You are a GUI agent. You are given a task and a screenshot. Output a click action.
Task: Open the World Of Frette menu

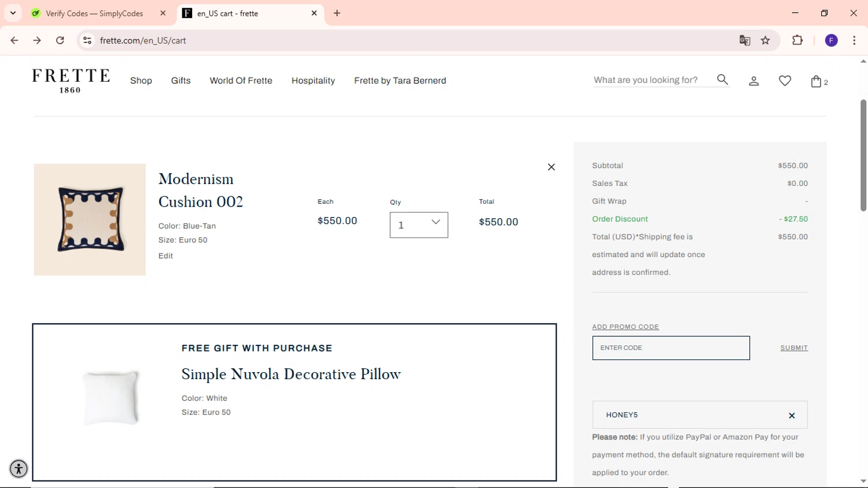(241, 81)
